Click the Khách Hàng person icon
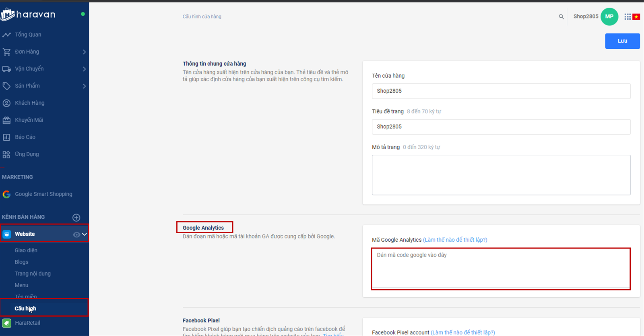 [6, 103]
